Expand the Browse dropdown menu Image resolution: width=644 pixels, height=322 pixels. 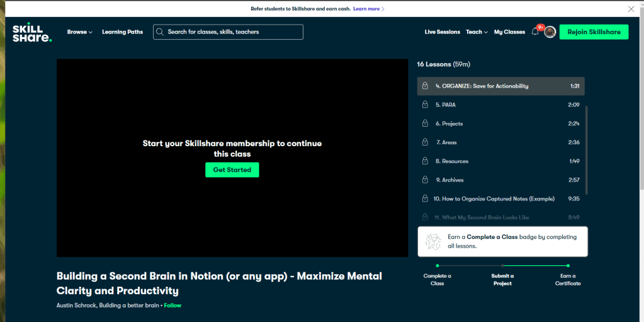click(80, 32)
